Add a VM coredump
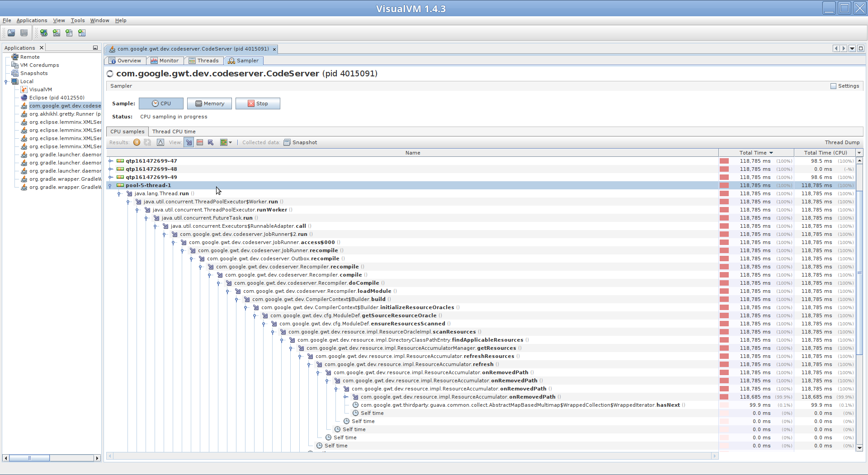 [69, 33]
